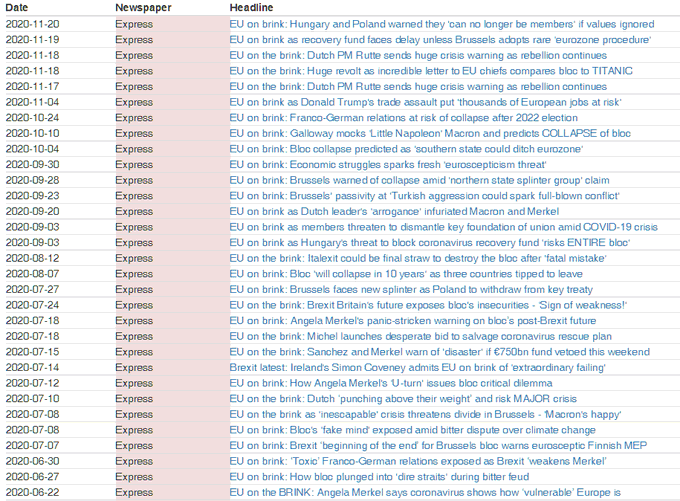Open Brexit latest Simon Coveney headline

coord(418,368)
